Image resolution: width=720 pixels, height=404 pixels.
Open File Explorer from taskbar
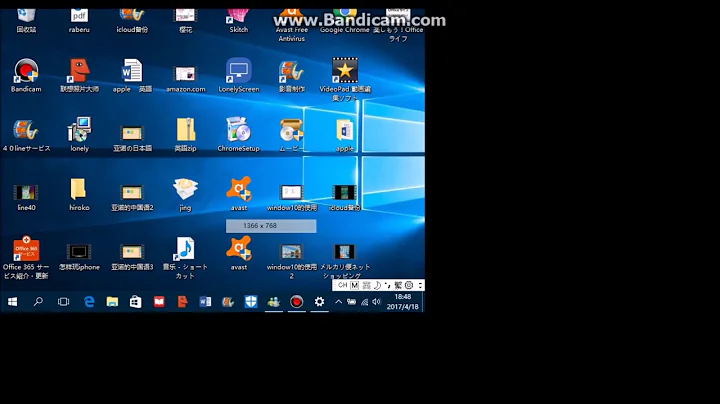click(112, 302)
